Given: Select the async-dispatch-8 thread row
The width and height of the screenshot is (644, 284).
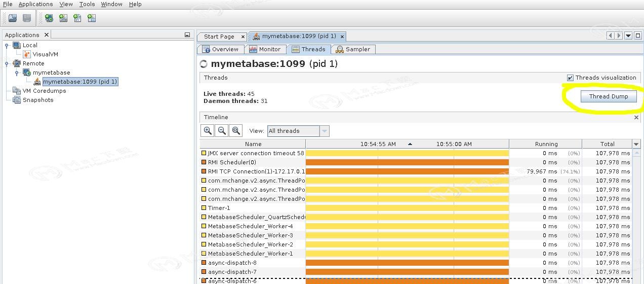Looking at the screenshot, I should click(x=416, y=263).
